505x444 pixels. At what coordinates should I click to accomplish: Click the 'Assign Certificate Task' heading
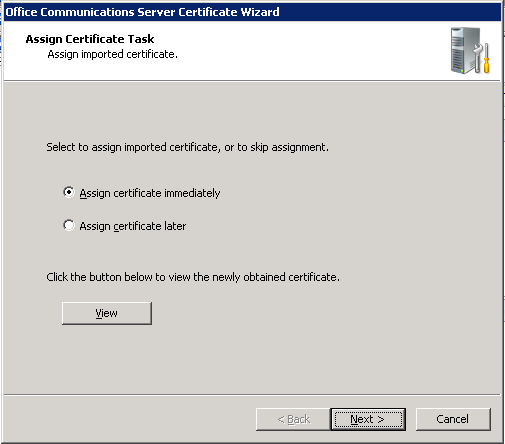click(x=90, y=39)
